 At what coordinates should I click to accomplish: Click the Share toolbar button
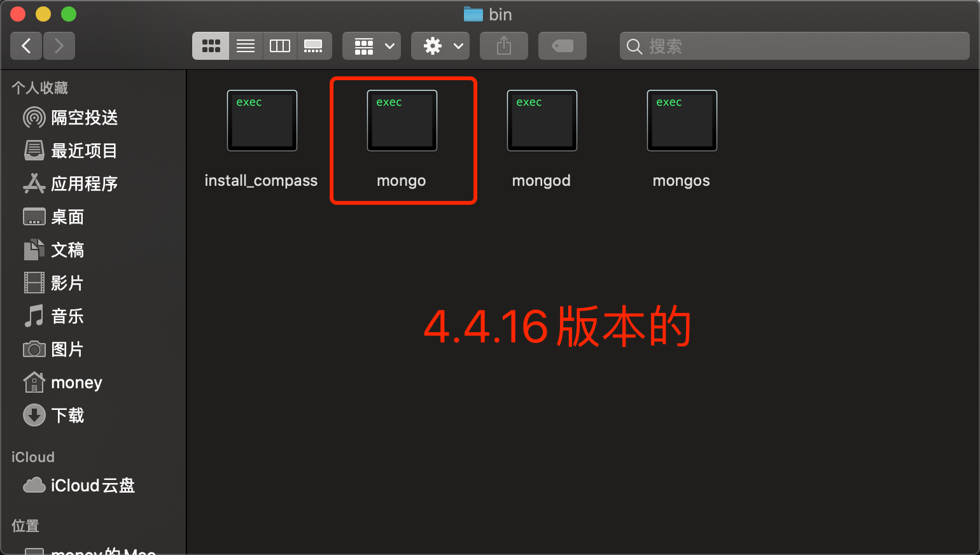pos(504,46)
